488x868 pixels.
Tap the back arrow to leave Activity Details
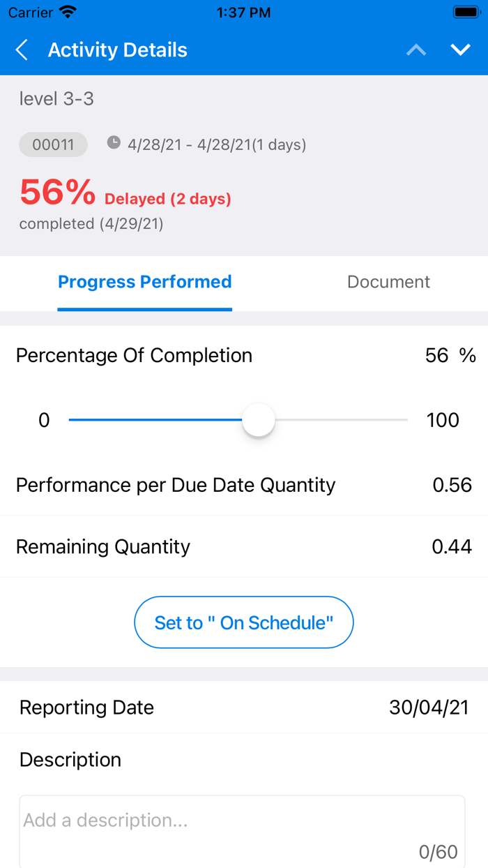pyautogui.click(x=20, y=50)
